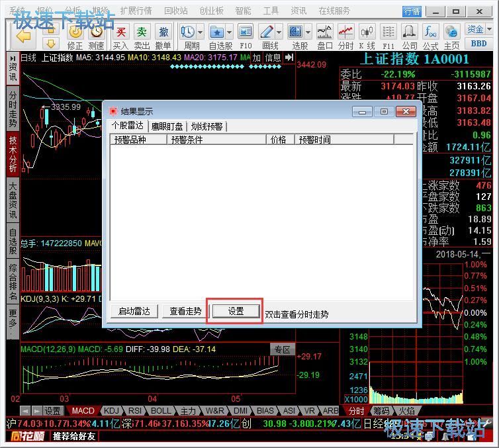This screenshot has height=448, width=499.
Task: Open the 工具 menu
Action: 271,11
